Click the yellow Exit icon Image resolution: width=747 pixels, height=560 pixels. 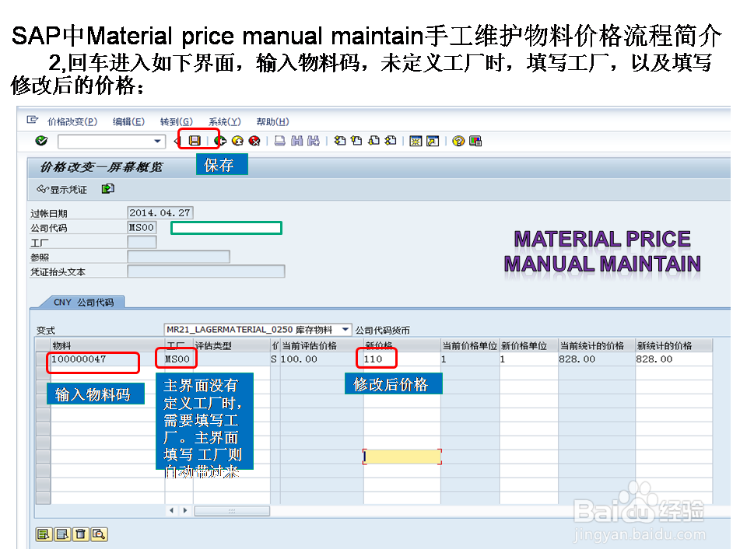click(x=237, y=141)
